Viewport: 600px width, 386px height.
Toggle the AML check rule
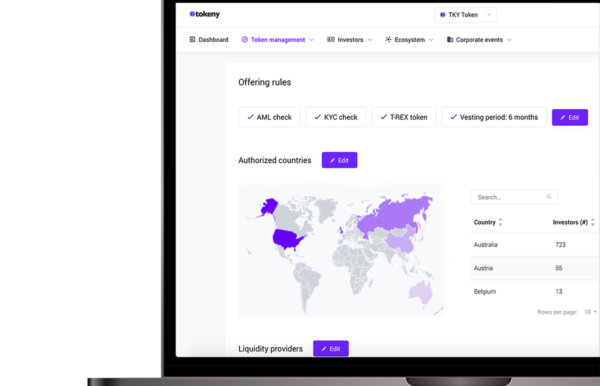click(269, 117)
